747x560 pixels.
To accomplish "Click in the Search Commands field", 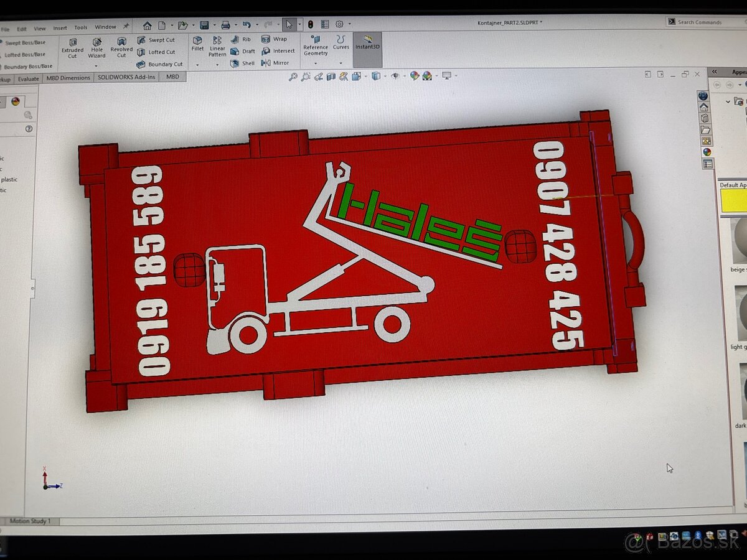I will [x=707, y=22].
